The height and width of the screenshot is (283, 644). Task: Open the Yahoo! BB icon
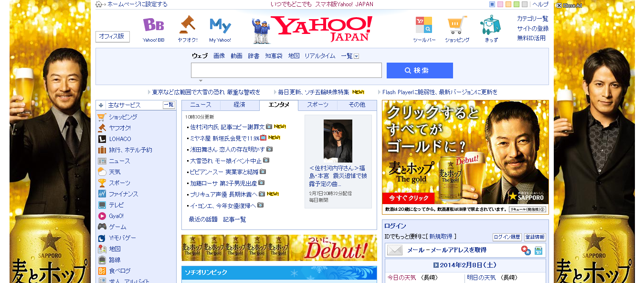click(x=153, y=25)
